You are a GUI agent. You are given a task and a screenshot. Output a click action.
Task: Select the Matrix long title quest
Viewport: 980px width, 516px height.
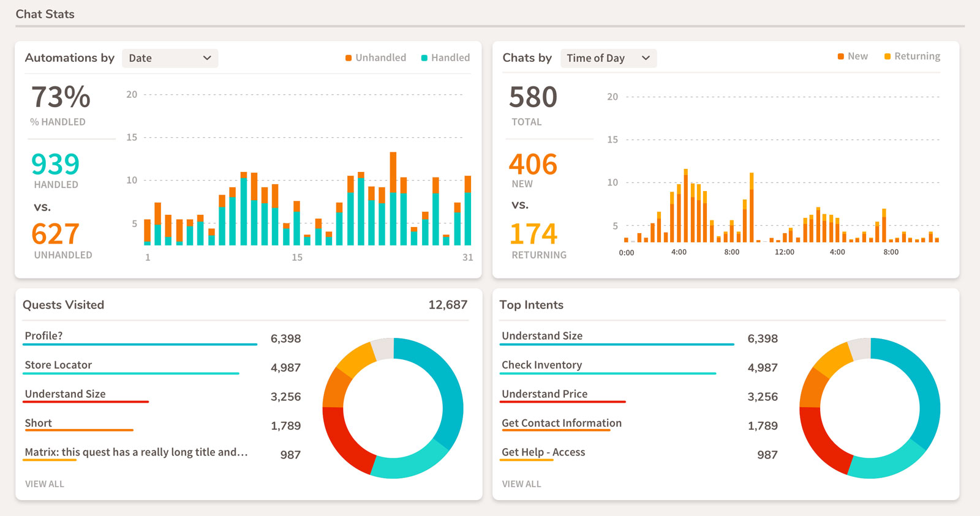(136, 452)
